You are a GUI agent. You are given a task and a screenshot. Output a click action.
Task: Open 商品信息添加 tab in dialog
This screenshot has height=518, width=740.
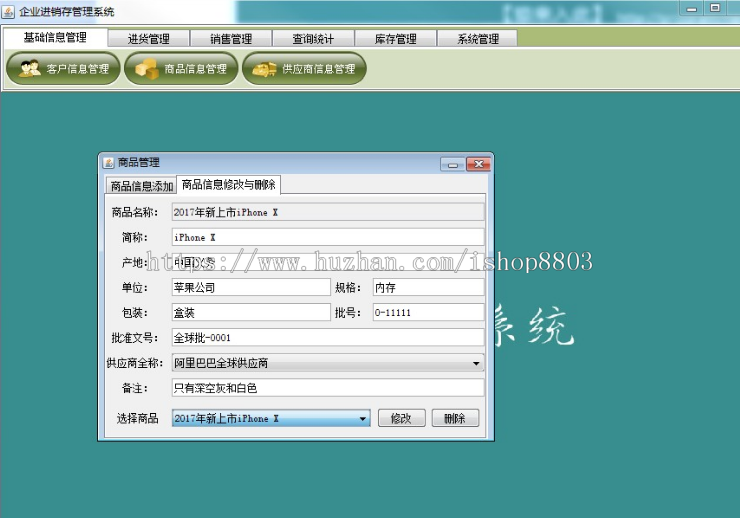pos(142,186)
